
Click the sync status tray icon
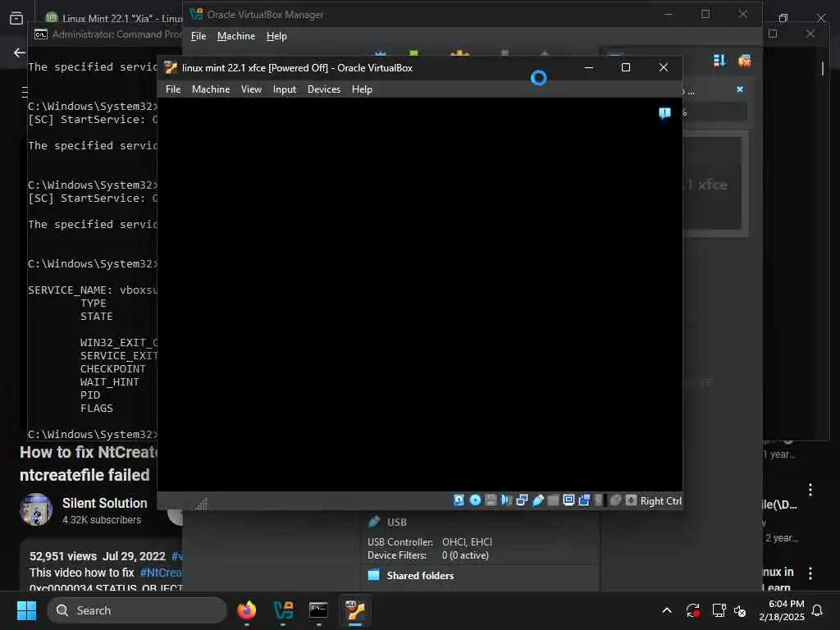692,610
